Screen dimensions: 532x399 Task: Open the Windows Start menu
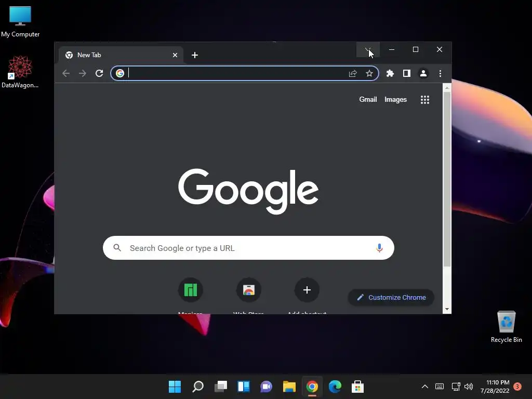coord(175,387)
